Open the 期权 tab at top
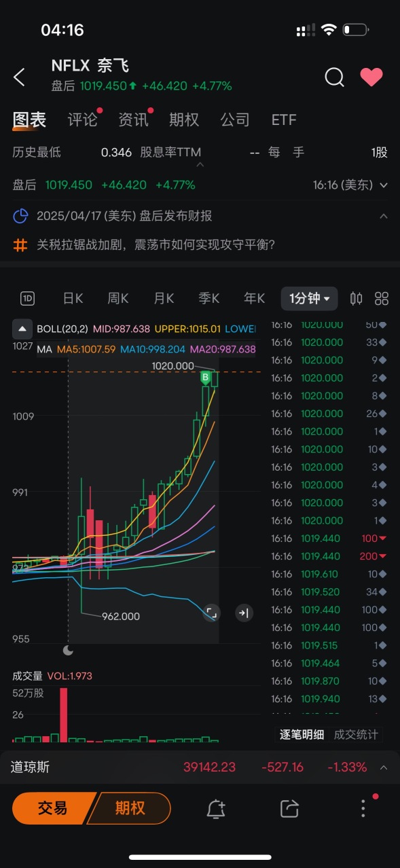400x868 pixels. point(184,120)
